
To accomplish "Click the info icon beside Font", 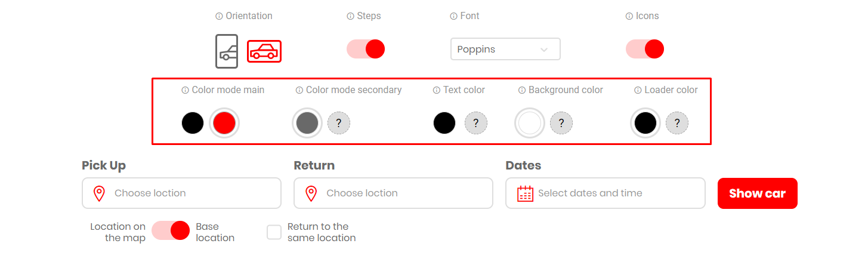I will pos(453,16).
